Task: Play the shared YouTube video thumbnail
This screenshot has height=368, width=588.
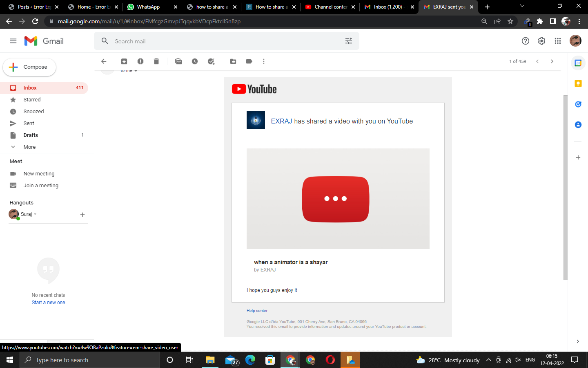Action: point(336,199)
